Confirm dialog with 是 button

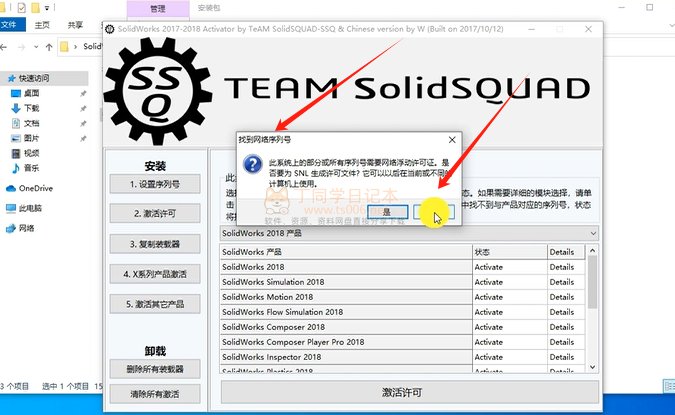pyautogui.click(x=387, y=212)
